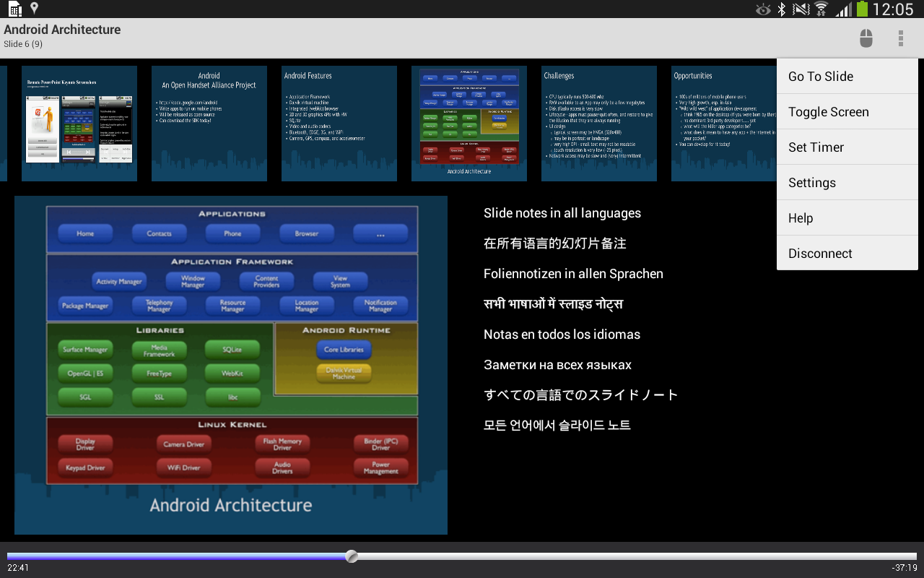Open Settings from the overflow menu
The image size is (924, 578).
coord(847,183)
